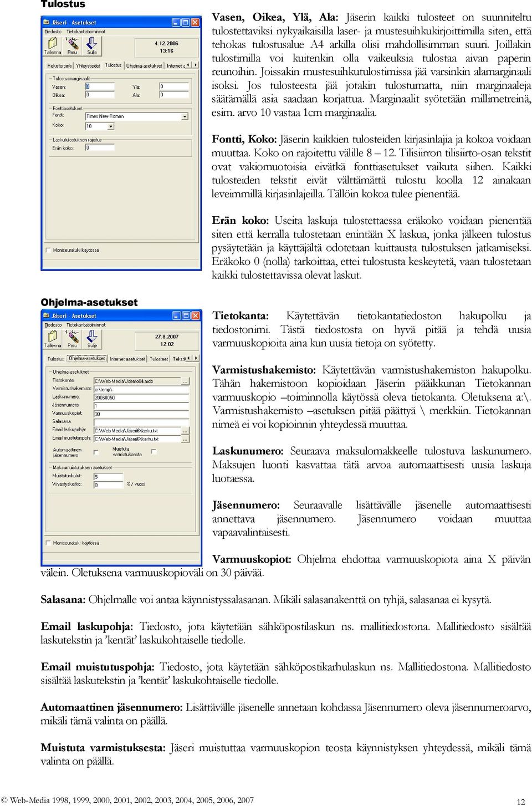Click the Email muistutuspohja path field

[x=137, y=439]
